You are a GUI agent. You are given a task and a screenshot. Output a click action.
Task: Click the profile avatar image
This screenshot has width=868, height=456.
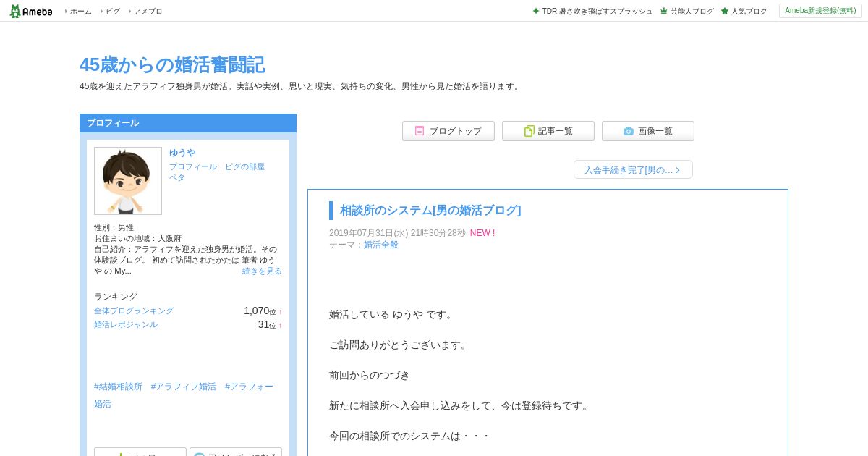click(x=128, y=181)
